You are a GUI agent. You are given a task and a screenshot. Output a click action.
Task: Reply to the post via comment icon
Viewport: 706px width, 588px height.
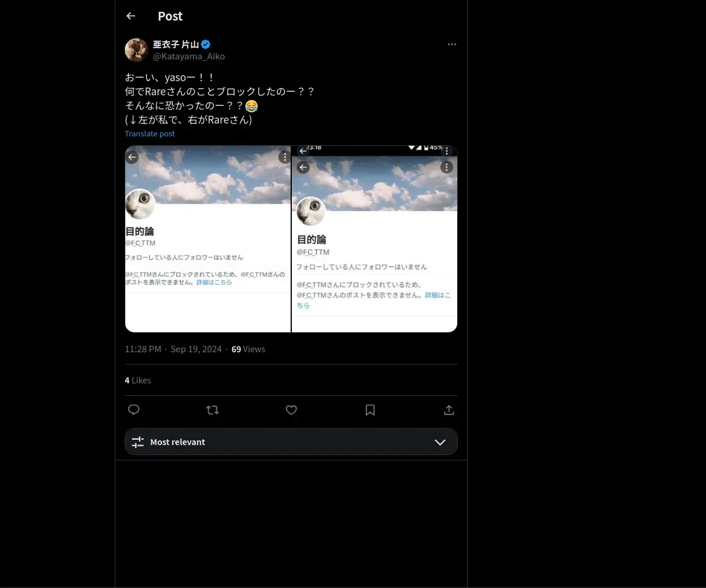point(134,410)
